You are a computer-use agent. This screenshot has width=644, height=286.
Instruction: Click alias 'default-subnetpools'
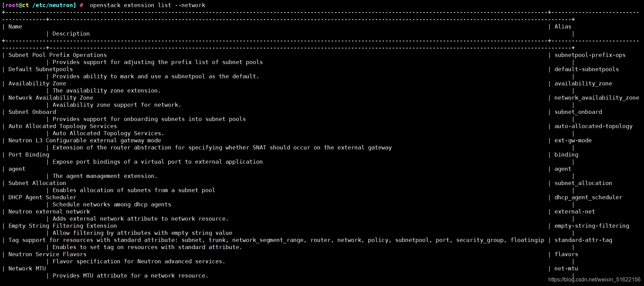click(587, 69)
